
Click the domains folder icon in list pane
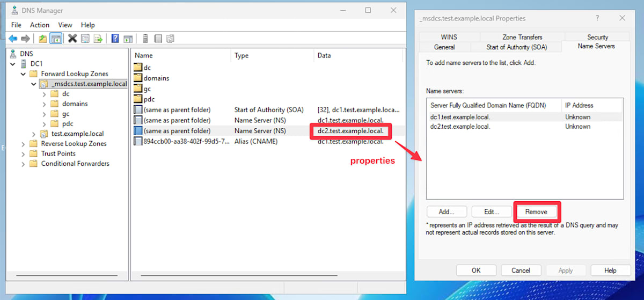coord(138,78)
